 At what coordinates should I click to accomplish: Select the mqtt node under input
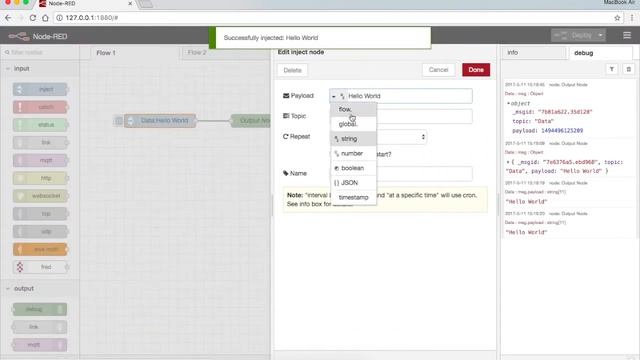click(40, 160)
